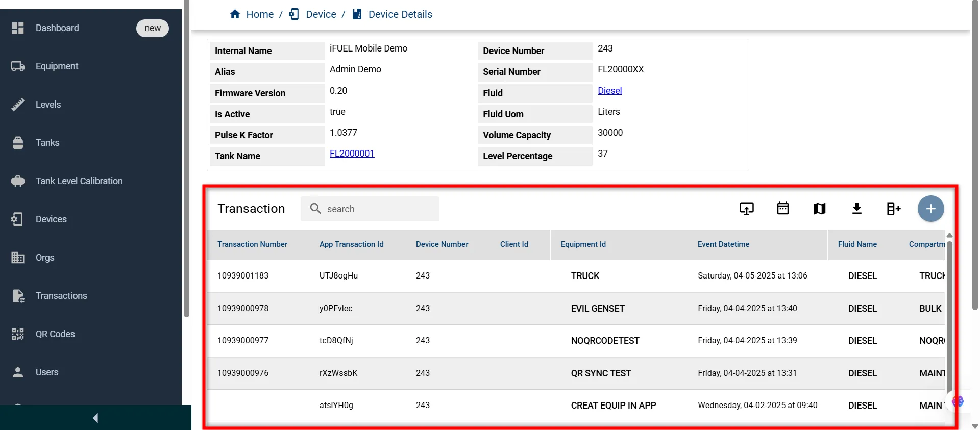Click NOQRCODETEST equipment cell
This screenshot has width=980, height=430.
pos(605,341)
